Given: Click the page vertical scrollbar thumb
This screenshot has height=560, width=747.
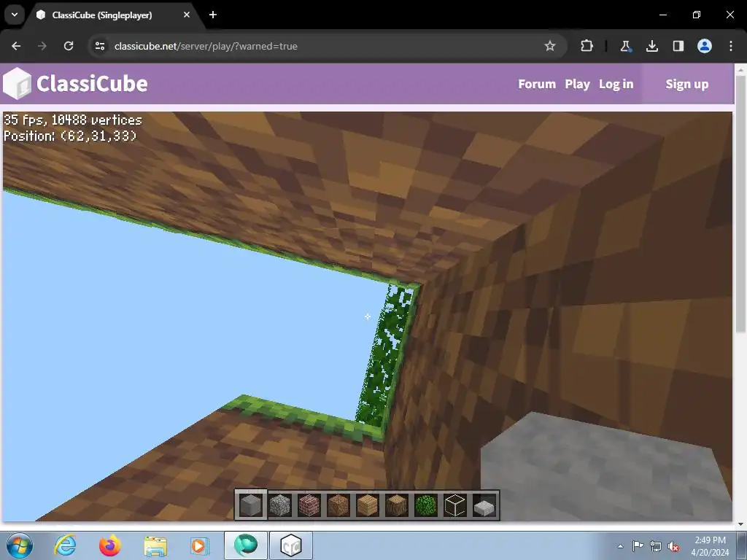Looking at the screenshot, I should tap(740, 204).
